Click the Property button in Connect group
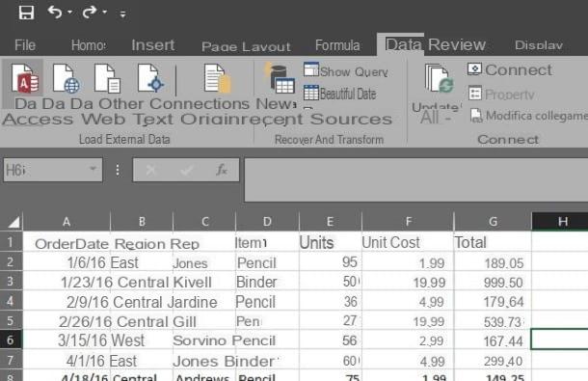This screenshot has height=381, width=588. click(x=501, y=95)
